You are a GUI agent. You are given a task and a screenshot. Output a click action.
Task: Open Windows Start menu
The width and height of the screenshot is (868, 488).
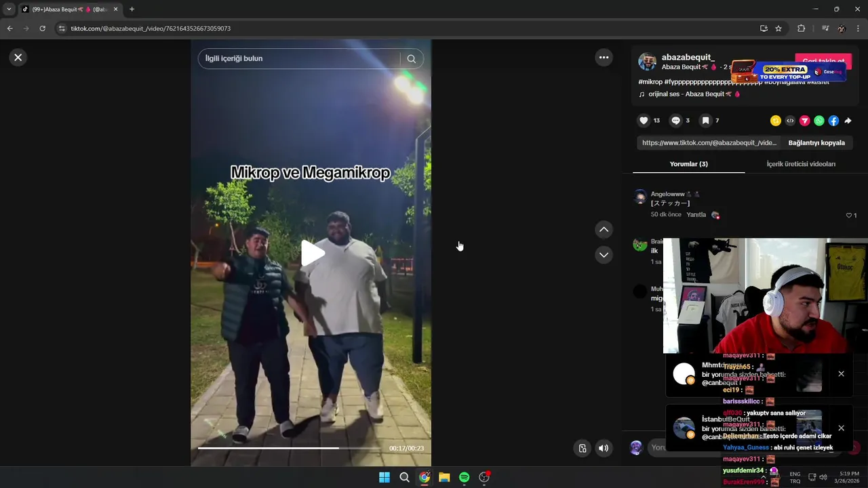384,477
